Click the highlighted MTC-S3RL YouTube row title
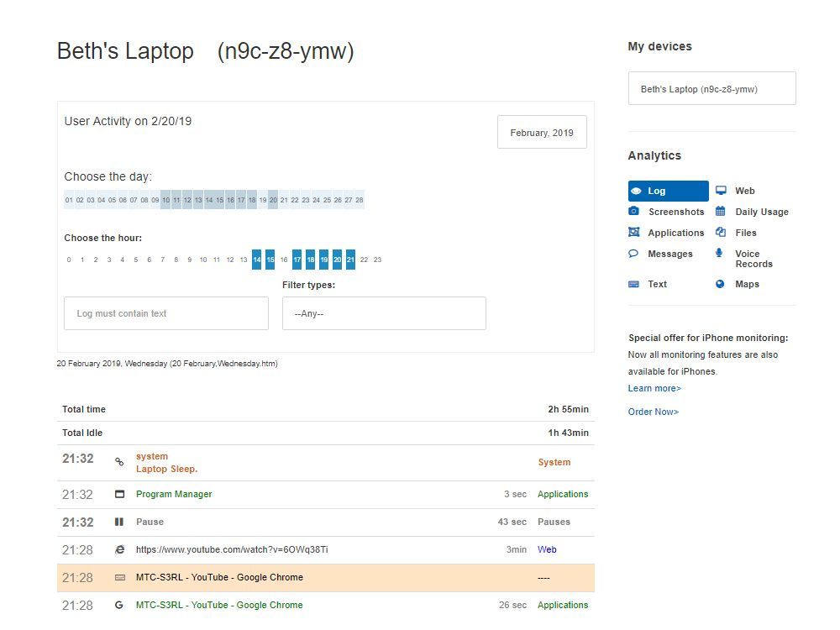 219,578
